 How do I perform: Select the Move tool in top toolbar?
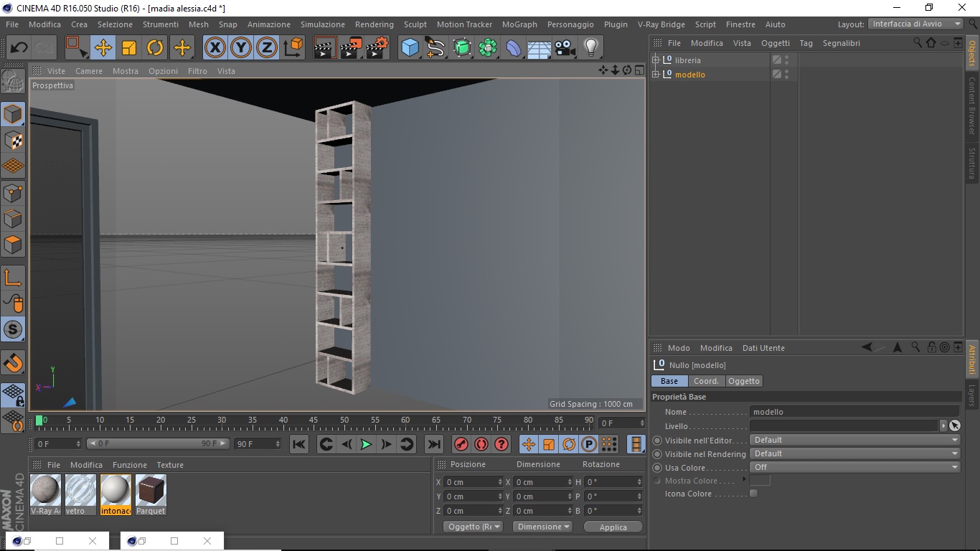(x=103, y=48)
